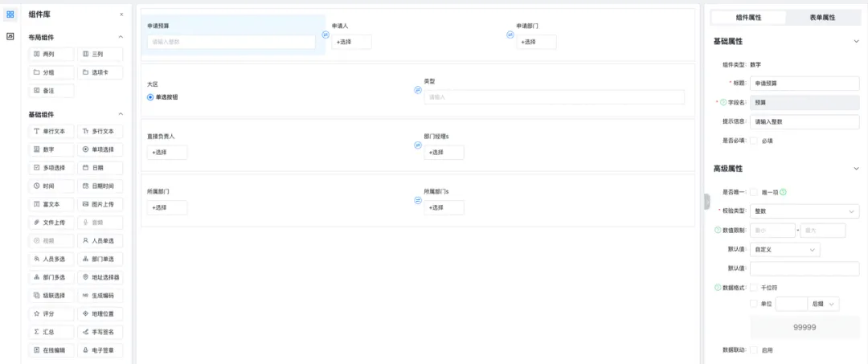Click the 标题 input field
This screenshot has width=868, height=364.
pyautogui.click(x=805, y=83)
